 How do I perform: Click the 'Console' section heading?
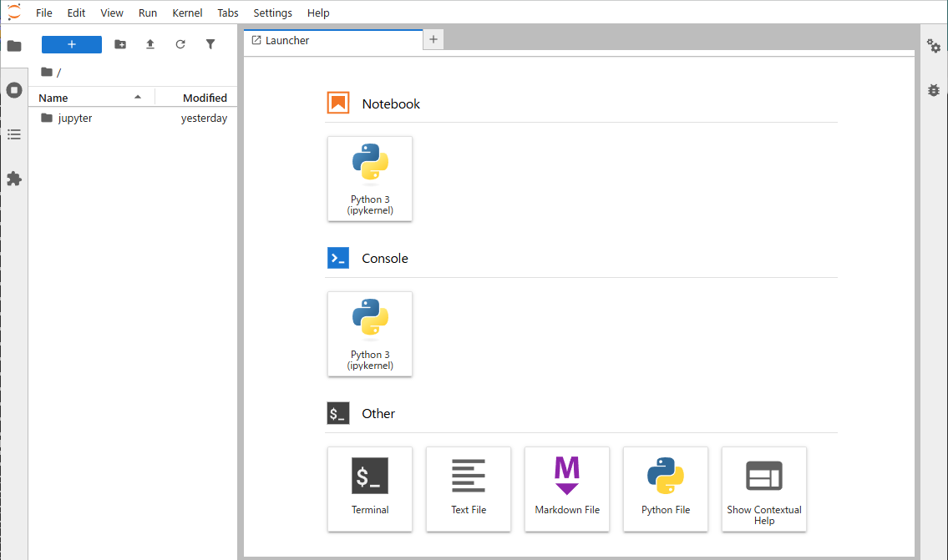click(x=384, y=258)
